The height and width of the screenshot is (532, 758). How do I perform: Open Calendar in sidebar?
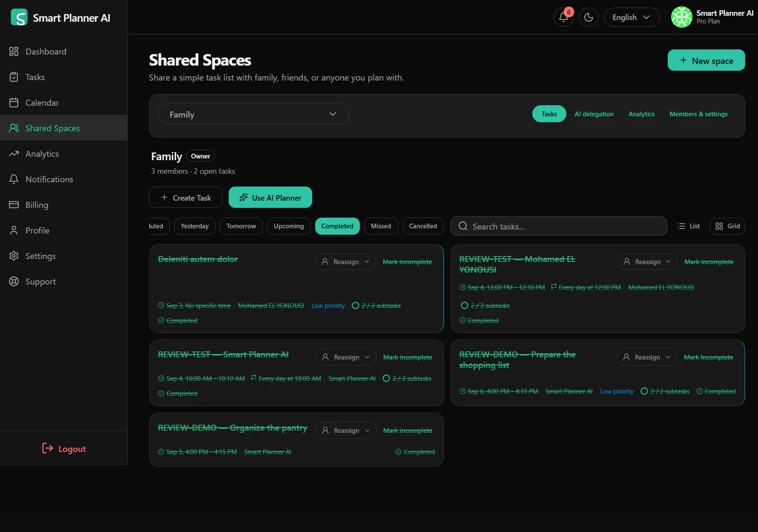pos(63,103)
